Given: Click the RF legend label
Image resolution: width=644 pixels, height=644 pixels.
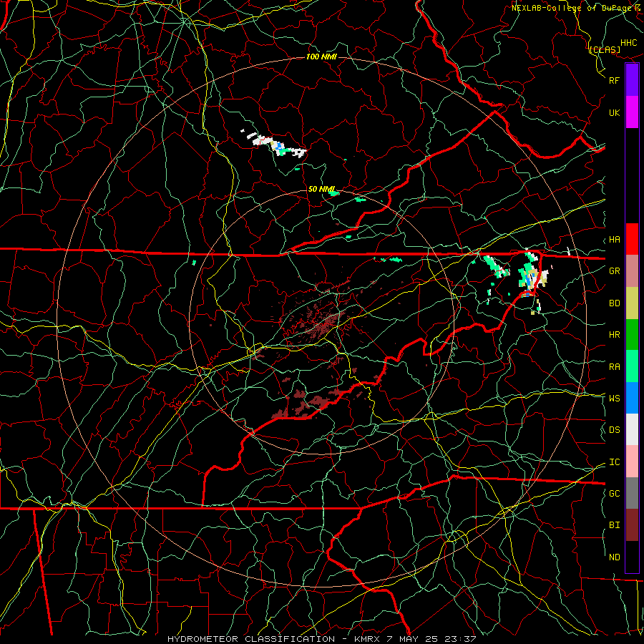Looking at the screenshot, I should pos(614,80).
